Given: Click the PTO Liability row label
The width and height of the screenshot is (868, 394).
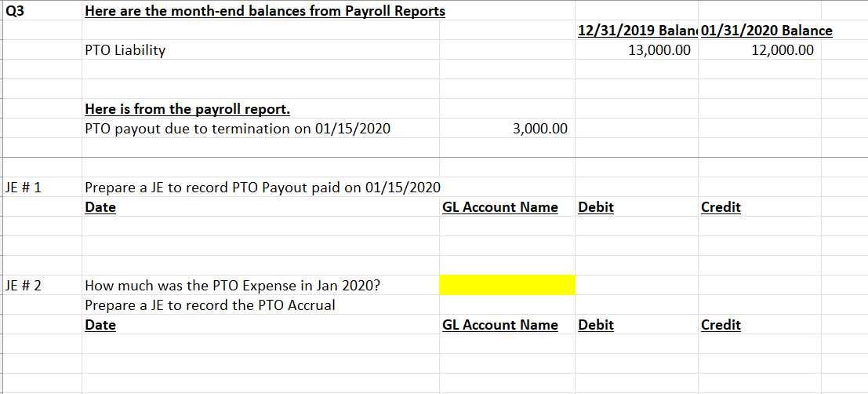Looking at the screenshot, I should pos(125,50).
